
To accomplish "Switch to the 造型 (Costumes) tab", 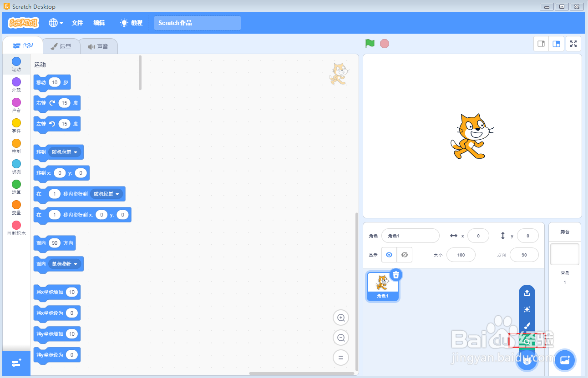I will (x=61, y=45).
